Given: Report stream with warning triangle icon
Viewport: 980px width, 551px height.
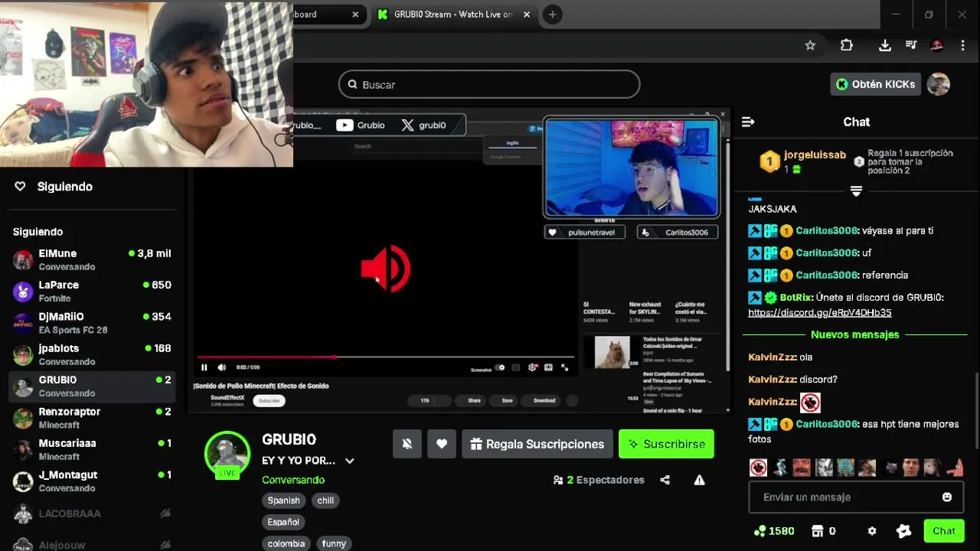Looking at the screenshot, I should (x=699, y=480).
